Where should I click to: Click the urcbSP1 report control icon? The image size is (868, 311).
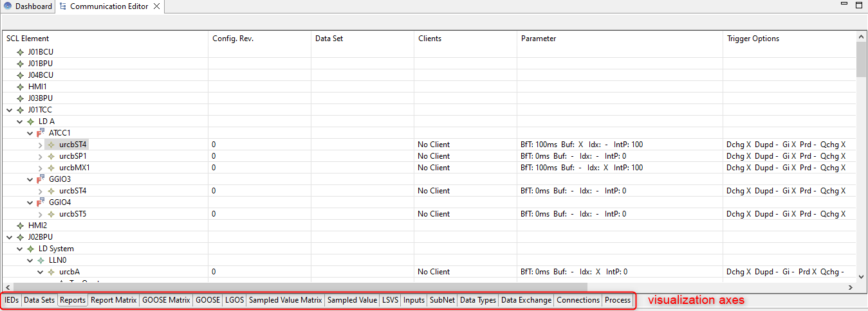(51, 156)
